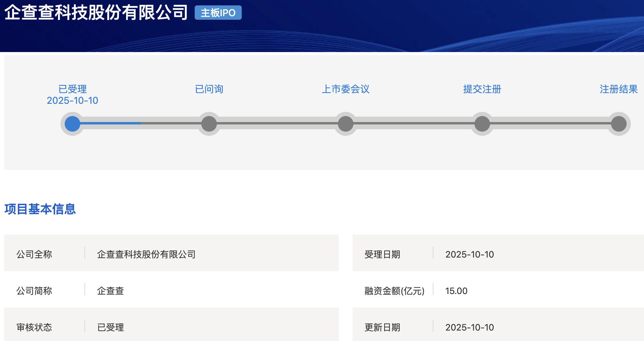
Task: Select the 注册结果 stage label
Action: click(x=619, y=89)
